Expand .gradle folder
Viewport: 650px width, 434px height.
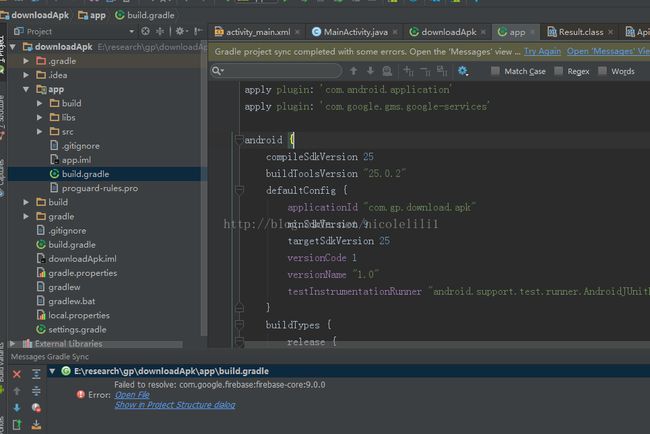pos(26,61)
